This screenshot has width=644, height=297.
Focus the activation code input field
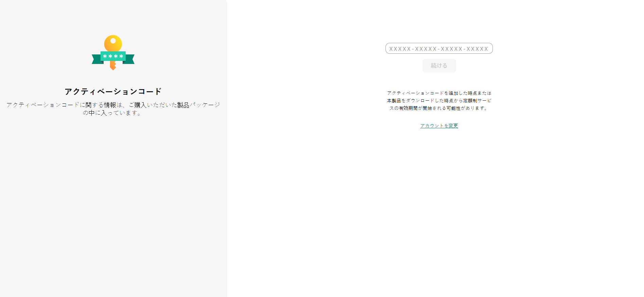click(439, 48)
